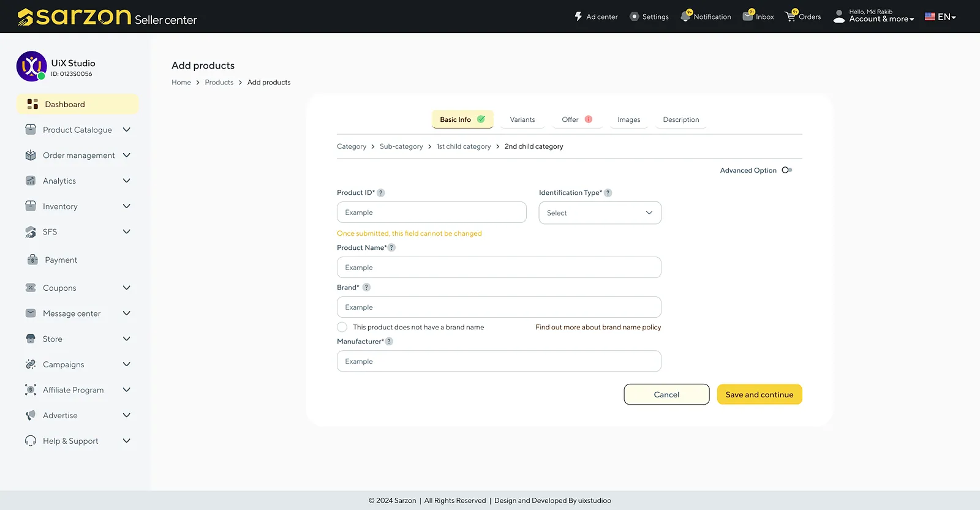Click the Payment wallet icon

[32, 260]
